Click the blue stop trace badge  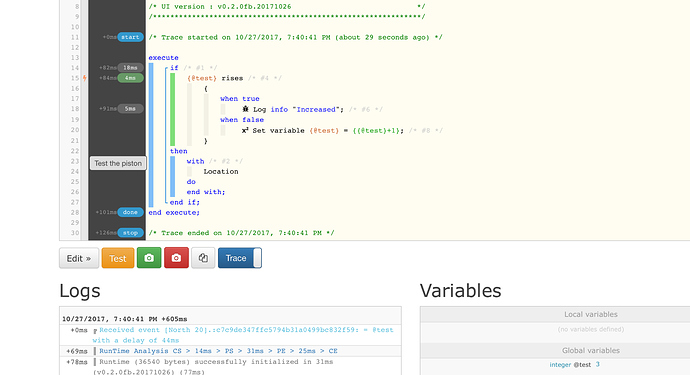pos(130,233)
